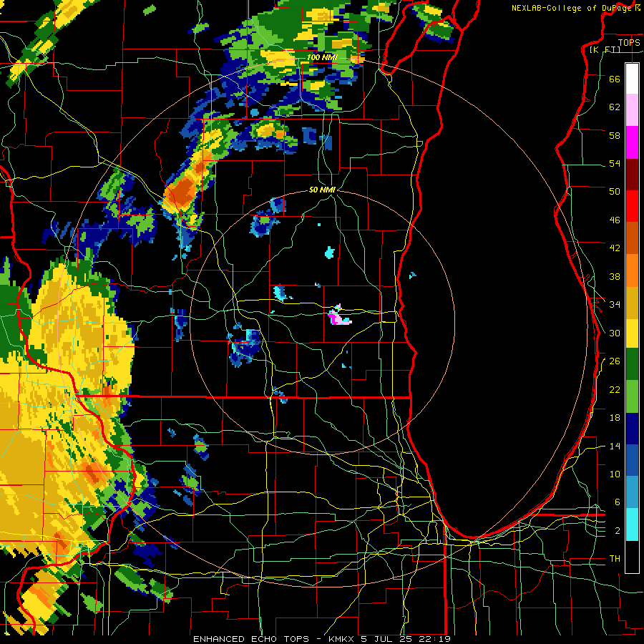Select the light green legend swatch
Image resolution: width=644 pixels, height=644 pixels.
tap(632, 396)
